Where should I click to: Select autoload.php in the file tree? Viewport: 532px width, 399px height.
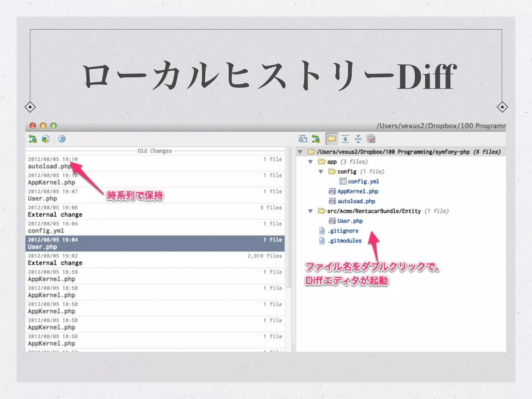(356, 201)
